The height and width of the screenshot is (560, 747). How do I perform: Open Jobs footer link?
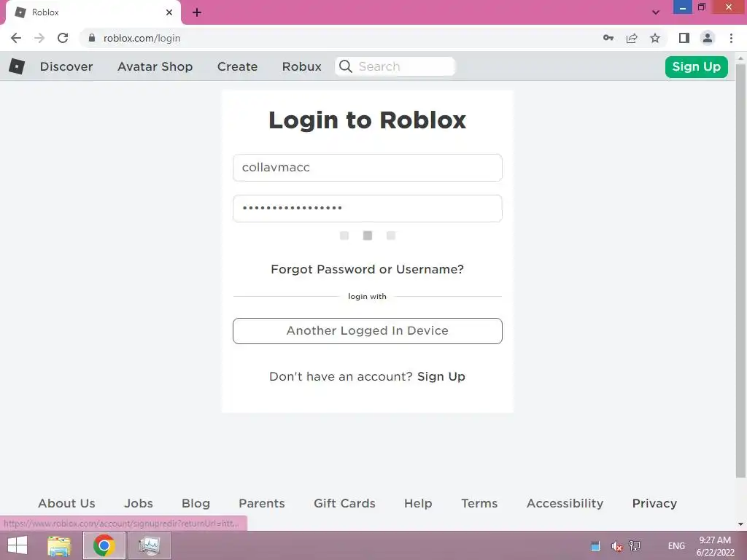139,503
